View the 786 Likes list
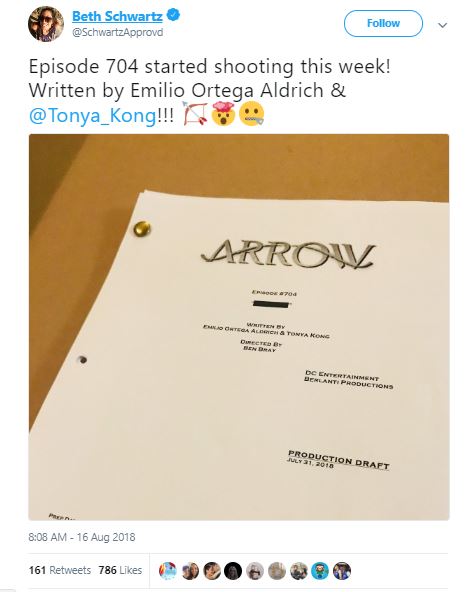The width and height of the screenshot is (471, 592). point(120,570)
